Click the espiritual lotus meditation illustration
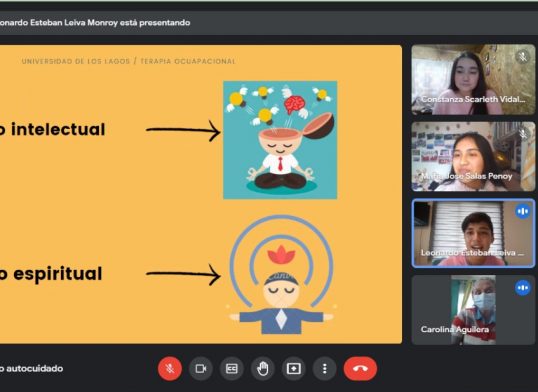This screenshot has height=392, width=538. (x=281, y=275)
